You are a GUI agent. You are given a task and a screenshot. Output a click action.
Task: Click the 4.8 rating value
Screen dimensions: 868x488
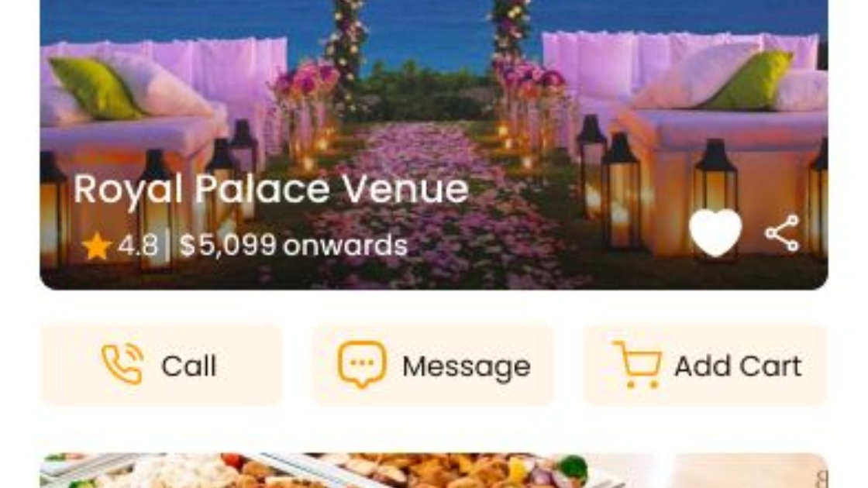137,245
